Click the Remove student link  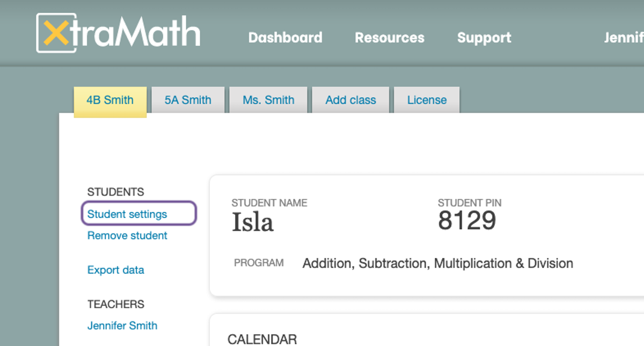pos(127,235)
